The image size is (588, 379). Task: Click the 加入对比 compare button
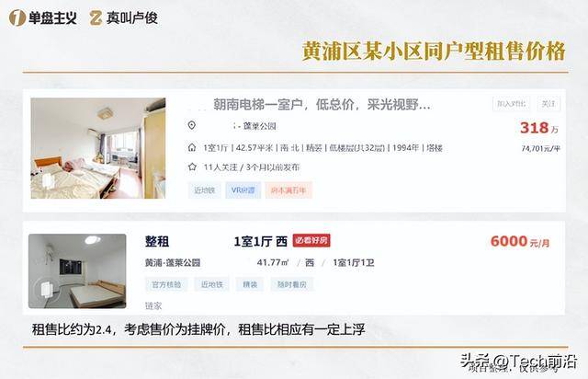coord(511,104)
